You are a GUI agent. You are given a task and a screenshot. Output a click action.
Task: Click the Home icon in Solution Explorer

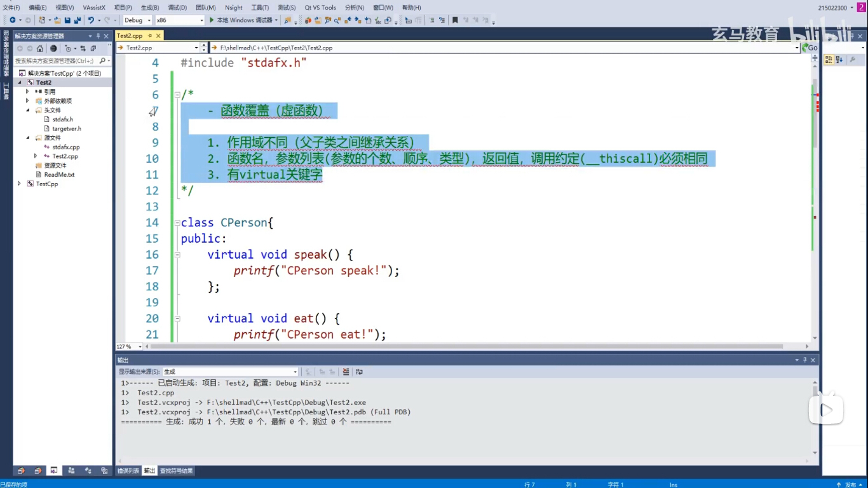(39, 48)
